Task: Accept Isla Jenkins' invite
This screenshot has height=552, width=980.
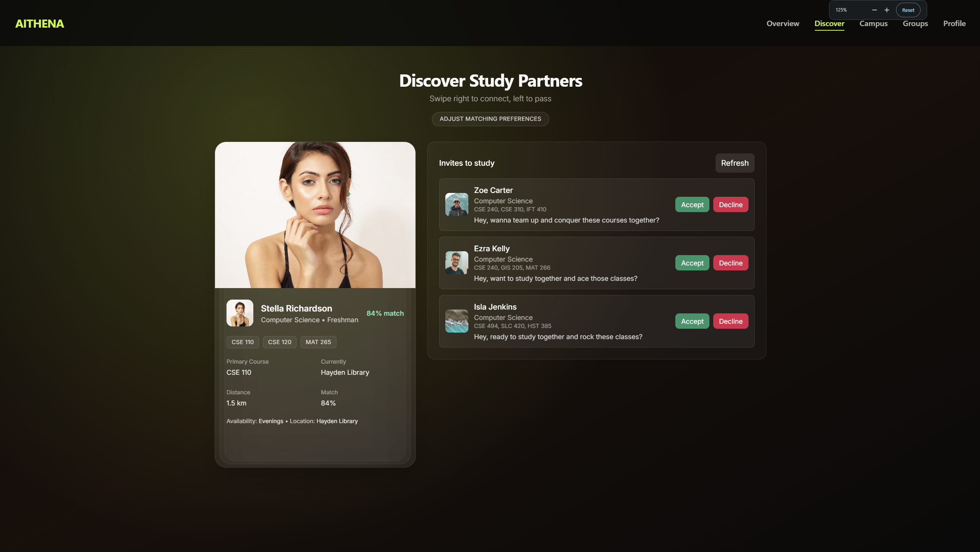Action: point(692,321)
